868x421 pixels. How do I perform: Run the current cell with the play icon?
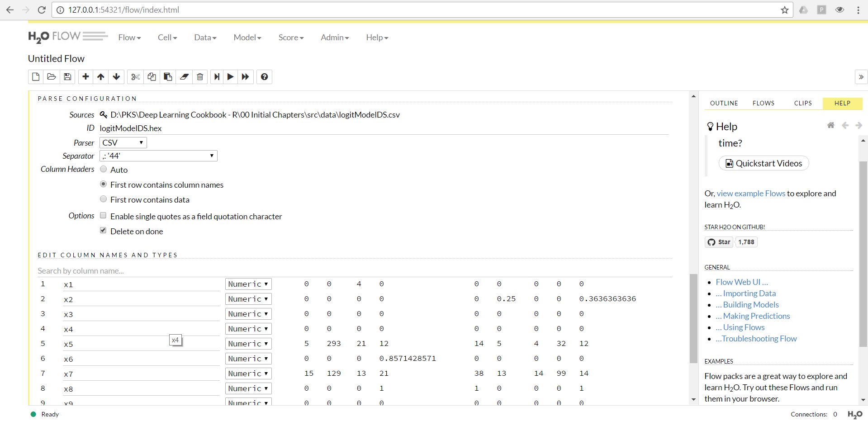231,77
